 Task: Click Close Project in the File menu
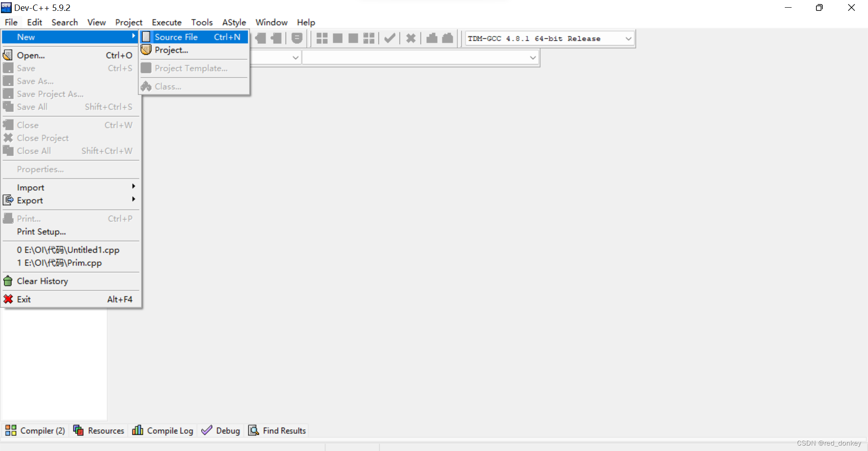coord(71,138)
